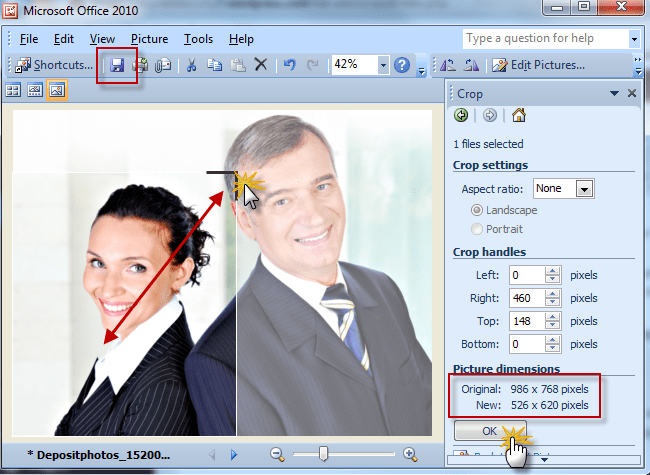The width and height of the screenshot is (650, 475).
Task: Click the Delete X icon
Action: pyautogui.click(x=261, y=65)
